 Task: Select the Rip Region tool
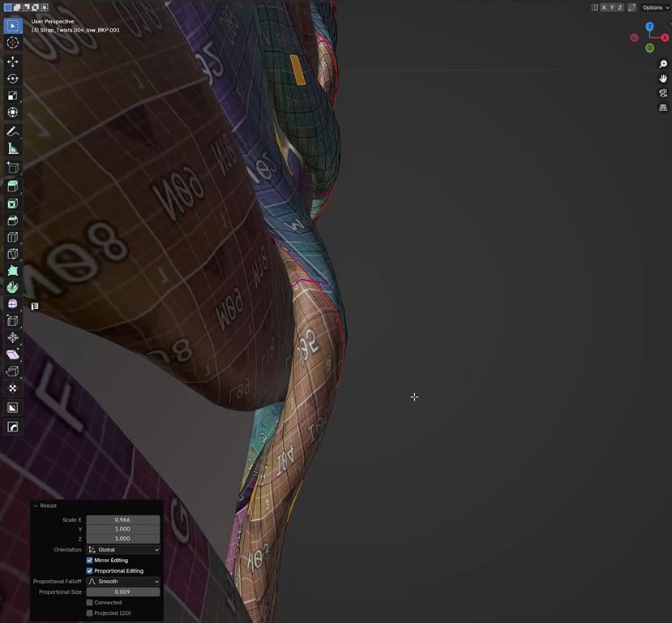(x=12, y=371)
